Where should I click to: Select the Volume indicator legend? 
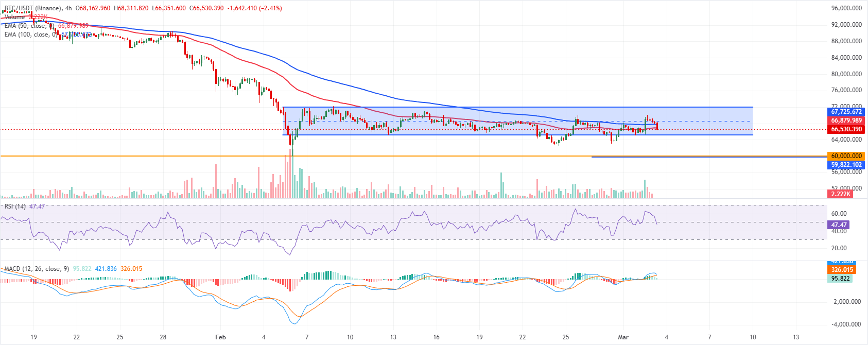click(x=15, y=17)
